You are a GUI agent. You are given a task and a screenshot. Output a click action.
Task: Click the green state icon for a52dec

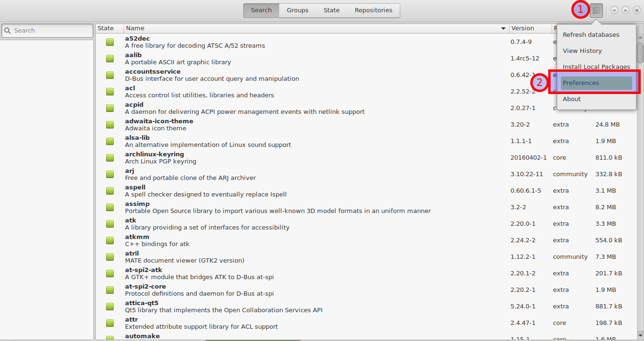click(x=110, y=42)
